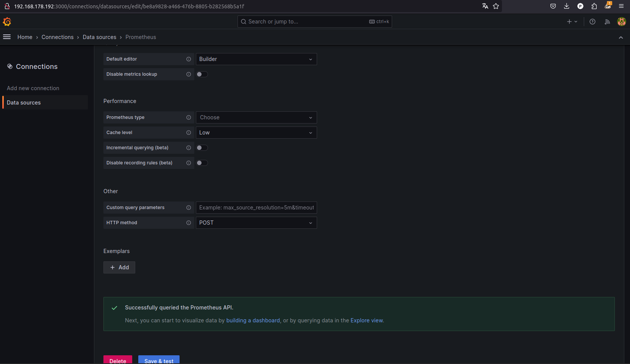The height and width of the screenshot is (364, 630).
Task: Click the user profile avatar
Action: click(x=621, y=22)
